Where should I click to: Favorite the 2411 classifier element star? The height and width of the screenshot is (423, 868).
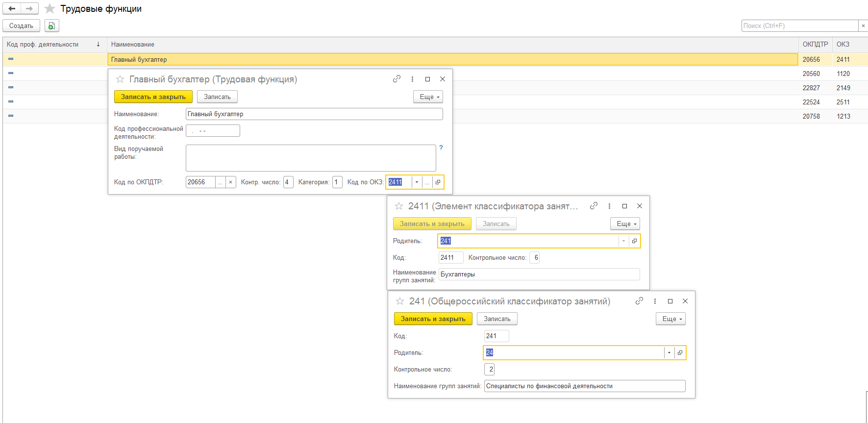[399, 206]
